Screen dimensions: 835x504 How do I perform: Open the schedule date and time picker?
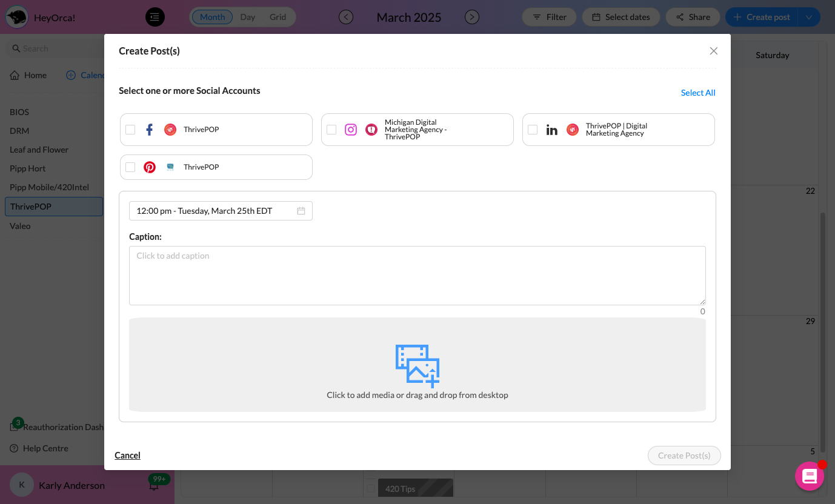pos(221,211)
